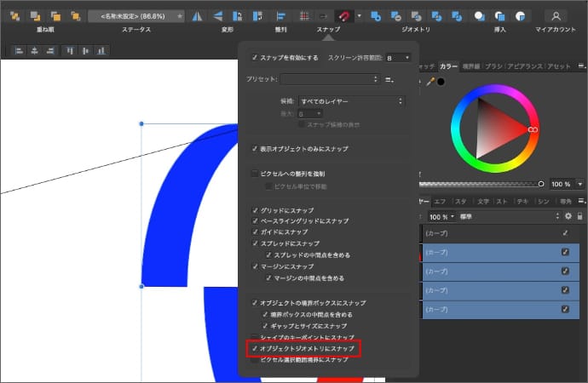This screenshot has width=588, height=383.
Task: Expand the snapping options arrow beside magnet
Action: 360,16
